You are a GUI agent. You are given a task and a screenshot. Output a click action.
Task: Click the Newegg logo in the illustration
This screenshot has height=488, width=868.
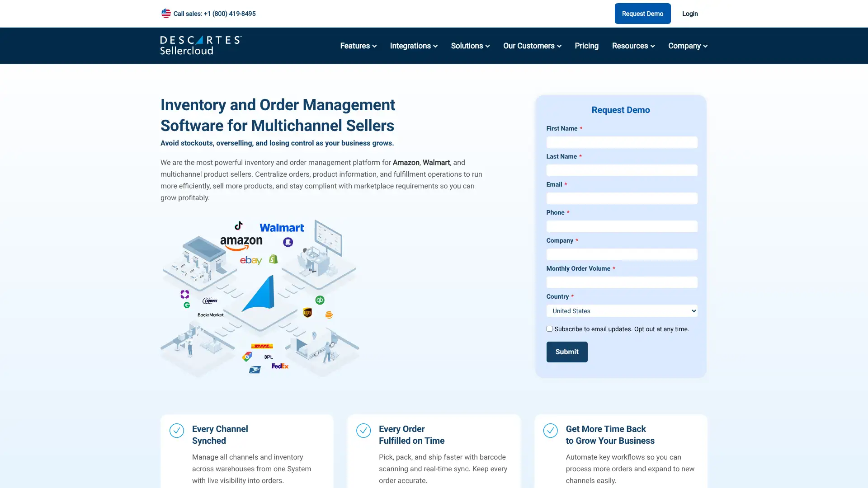210,300
